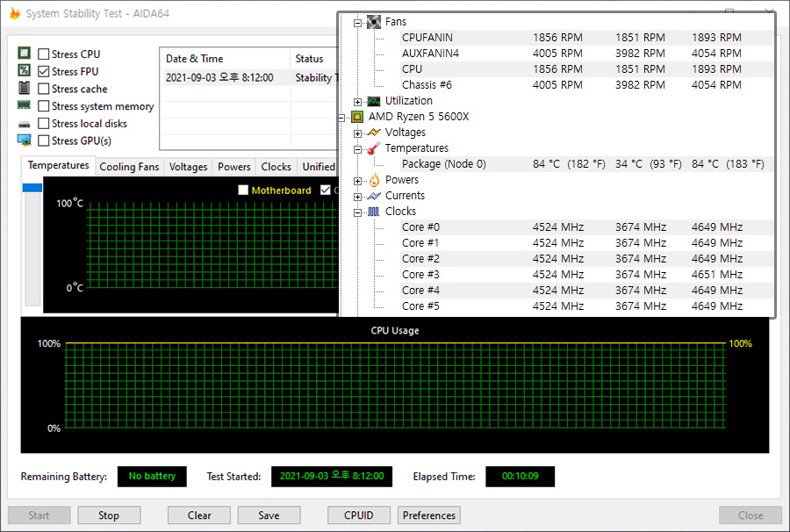
Task: Uncheck the Stress FPU checkbox
Action: pos(44,71)
